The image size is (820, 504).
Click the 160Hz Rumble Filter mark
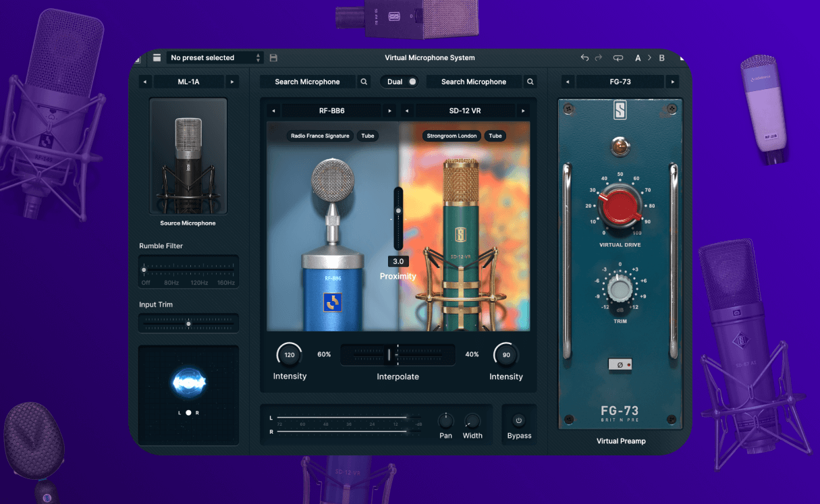coord(225,283)
